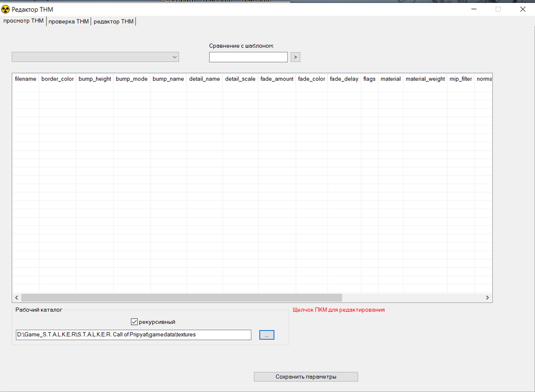Select the detail_scale column header

(x=240, y=79)
